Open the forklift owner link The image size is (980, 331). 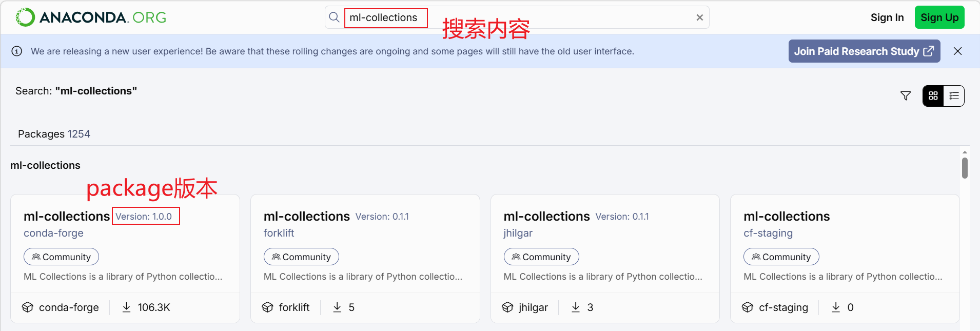pyautogui.click(x=279, y=233)
